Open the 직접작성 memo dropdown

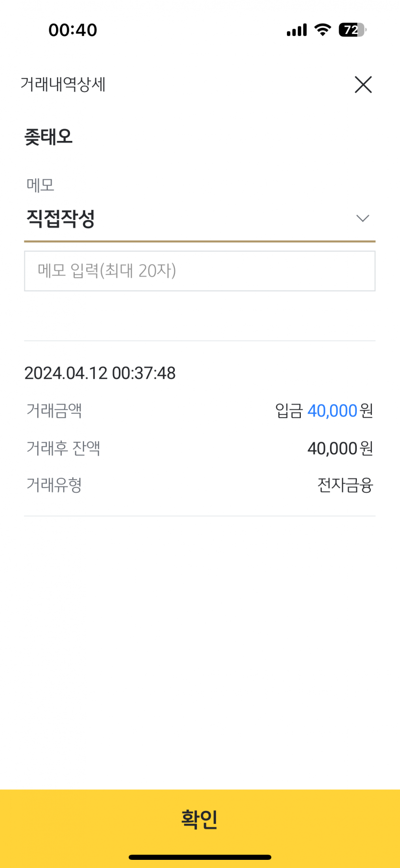[60, 219]
